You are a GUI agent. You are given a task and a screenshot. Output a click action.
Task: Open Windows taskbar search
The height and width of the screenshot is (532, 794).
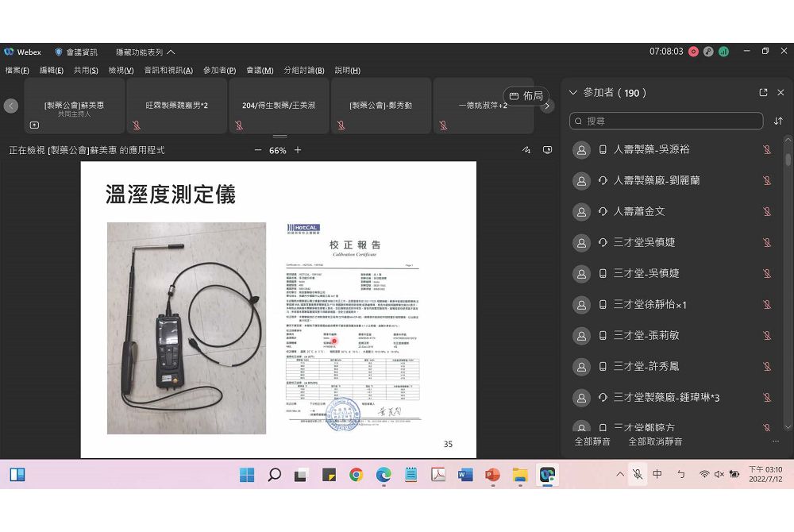point(274,475)
